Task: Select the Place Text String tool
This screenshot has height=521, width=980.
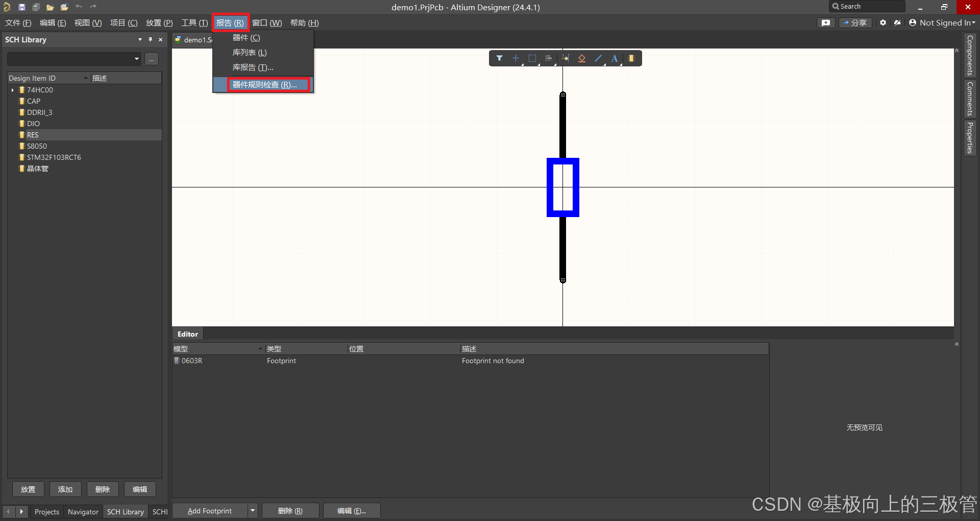Action: (x=615, y=58)
